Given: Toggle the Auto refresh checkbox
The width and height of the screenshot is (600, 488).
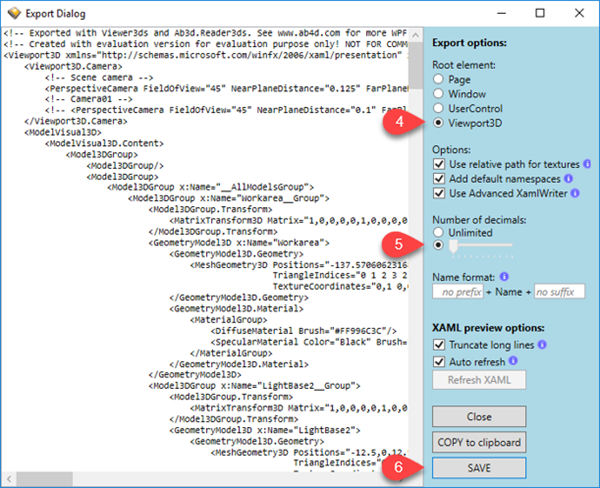Looking at the screenshot, I should click(440, 360).
